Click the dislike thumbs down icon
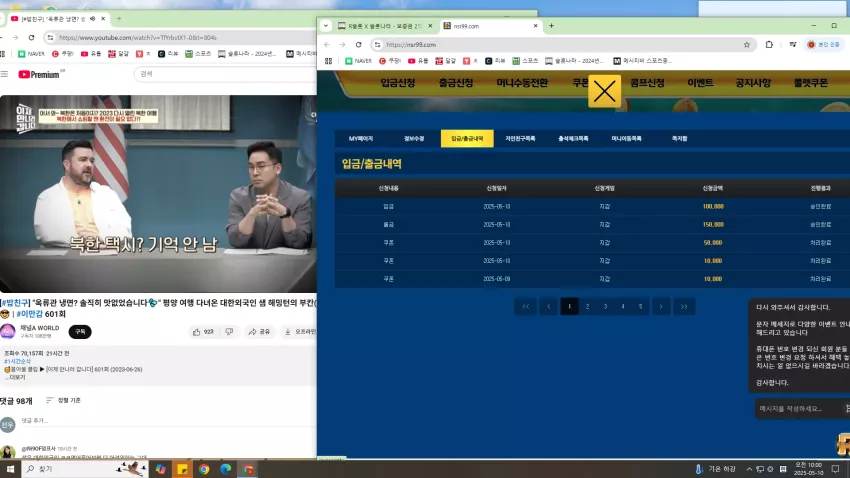This screenshot has width=850, height=478. click(x=229, y=332)
